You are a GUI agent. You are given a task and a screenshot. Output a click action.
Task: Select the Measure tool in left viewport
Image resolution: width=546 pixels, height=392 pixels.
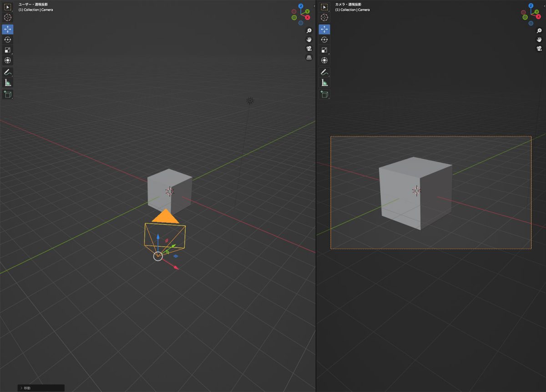8,83
